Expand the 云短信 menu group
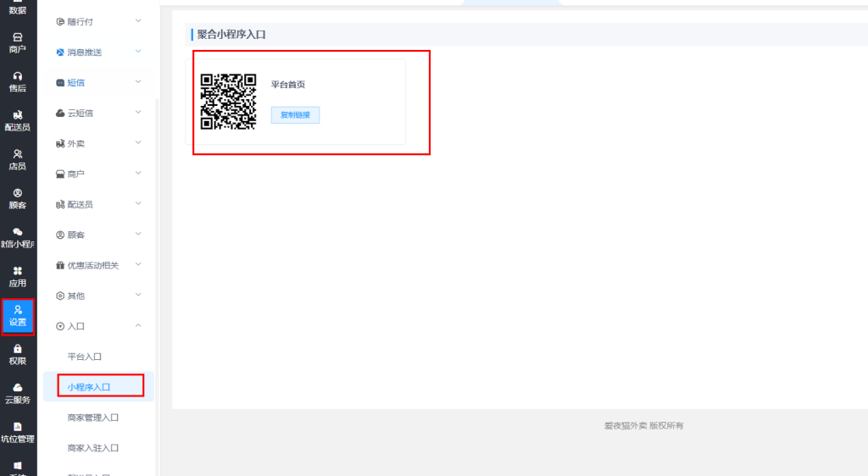This screenshot has height=476, width=868. coord(97,113)
